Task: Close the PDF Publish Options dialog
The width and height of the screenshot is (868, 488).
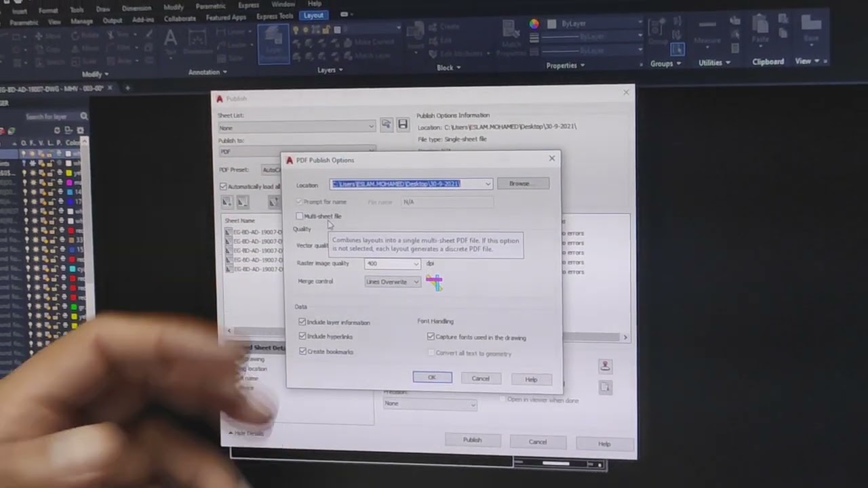Action: coord(551,159)
